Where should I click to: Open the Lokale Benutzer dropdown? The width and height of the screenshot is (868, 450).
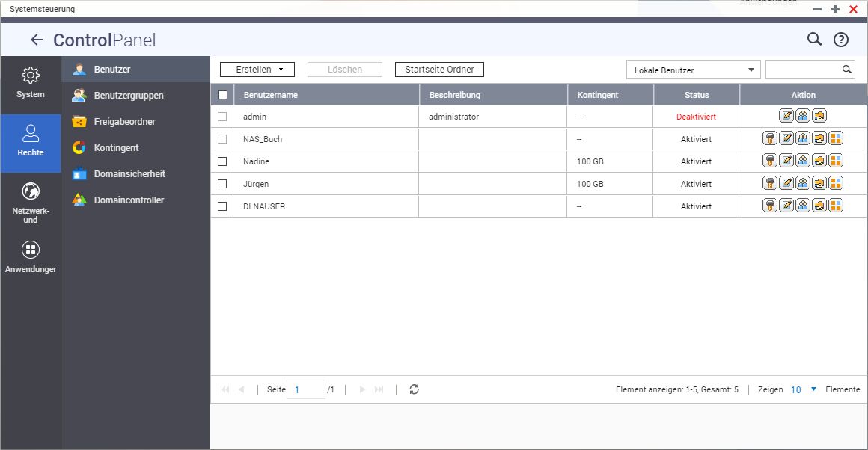693,70
